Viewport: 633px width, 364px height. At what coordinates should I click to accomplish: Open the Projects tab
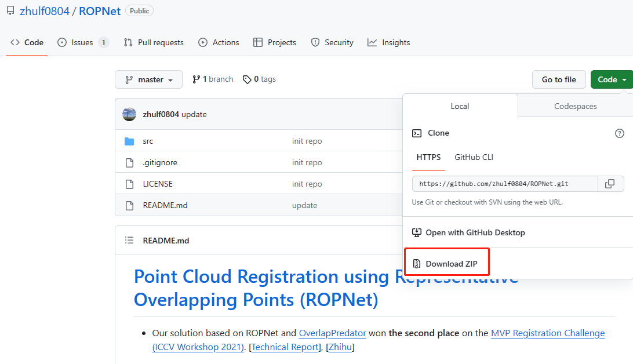click(275, 42)
